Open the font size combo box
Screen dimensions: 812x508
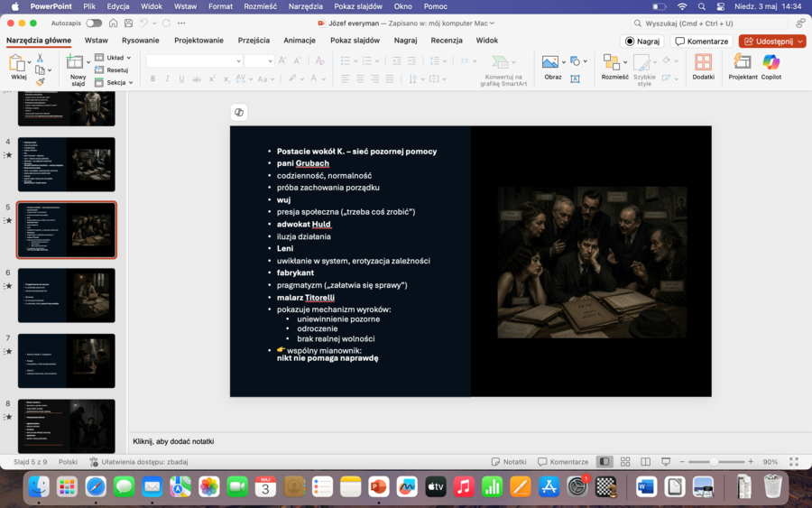[x=259, y=60]
